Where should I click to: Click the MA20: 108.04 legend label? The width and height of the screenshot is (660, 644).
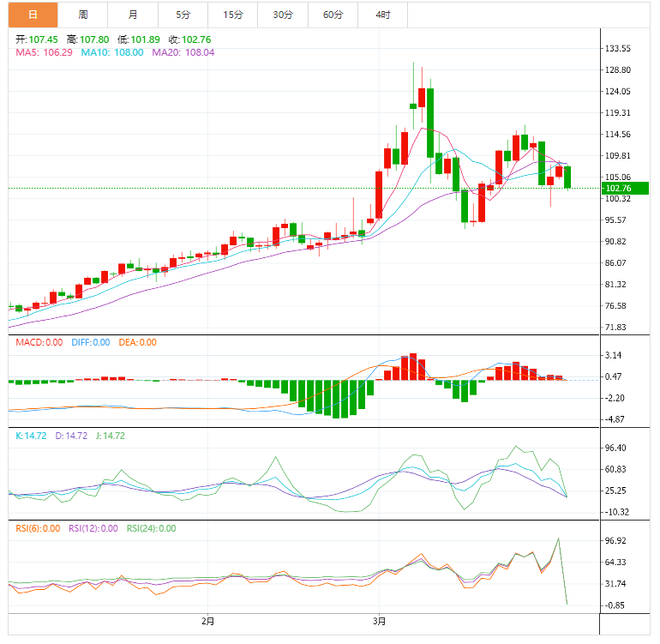(183, 52)
